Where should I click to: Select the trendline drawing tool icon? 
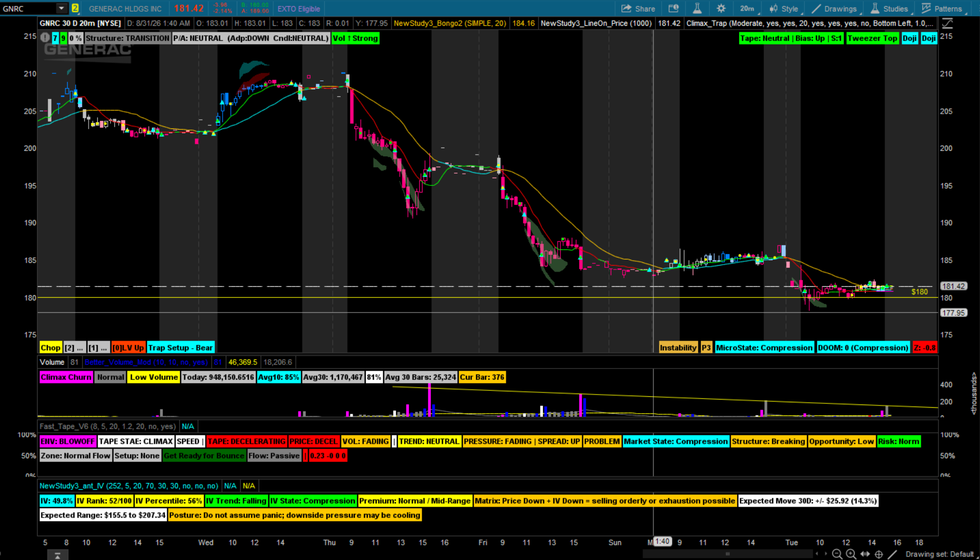pyautogui.click(x=892, y=554)
